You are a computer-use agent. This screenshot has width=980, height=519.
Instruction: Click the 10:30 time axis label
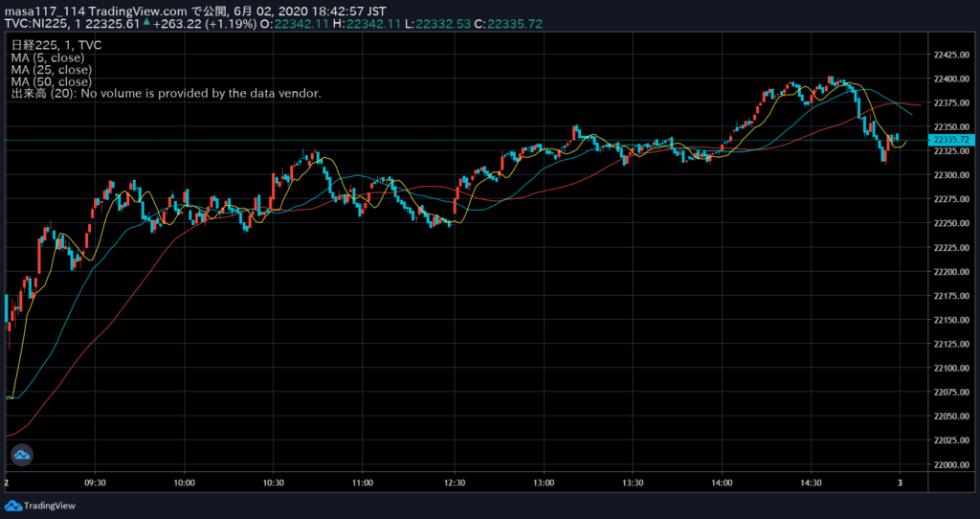(273, 483)
